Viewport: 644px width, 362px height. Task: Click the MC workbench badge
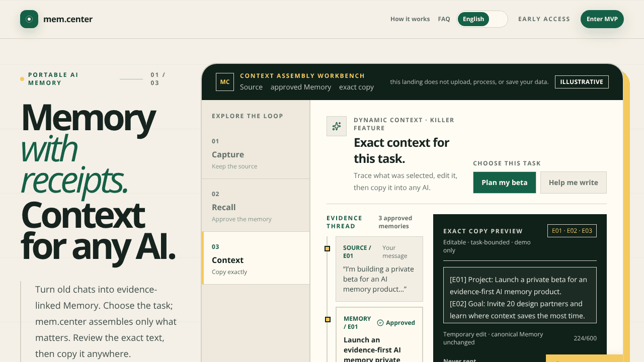(225, 82)
